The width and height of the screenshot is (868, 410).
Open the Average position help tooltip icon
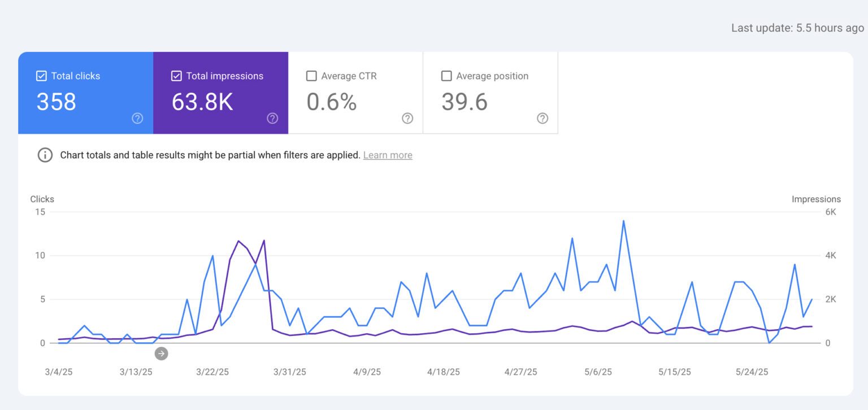[x=542, y=118]
